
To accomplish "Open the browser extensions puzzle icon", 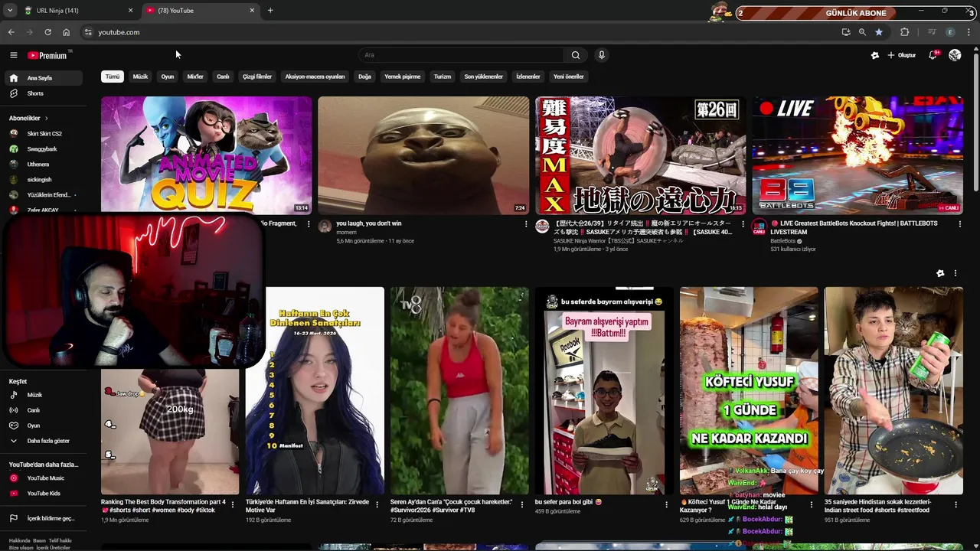I will click(x=905, y=32).
